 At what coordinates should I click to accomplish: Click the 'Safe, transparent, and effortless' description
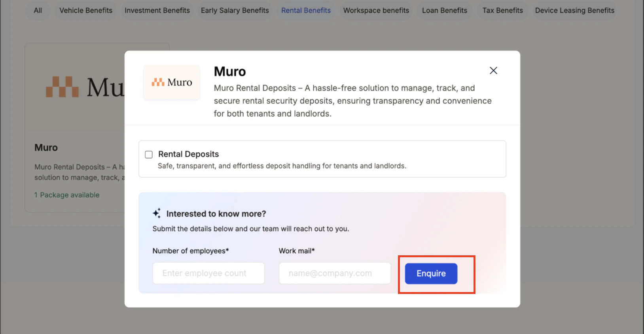coord(282,166)
